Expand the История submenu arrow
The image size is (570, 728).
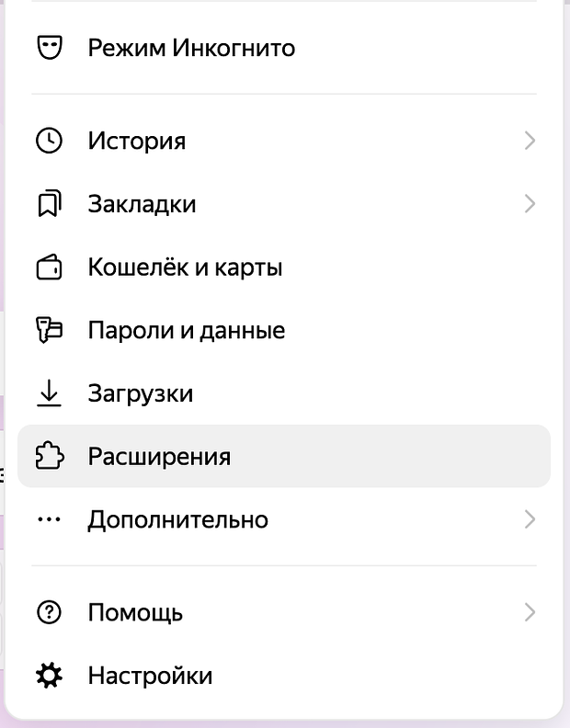point(530,141)
